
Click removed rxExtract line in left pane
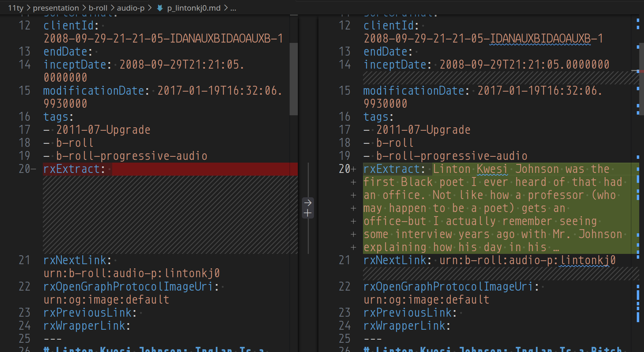click(170, 169)
